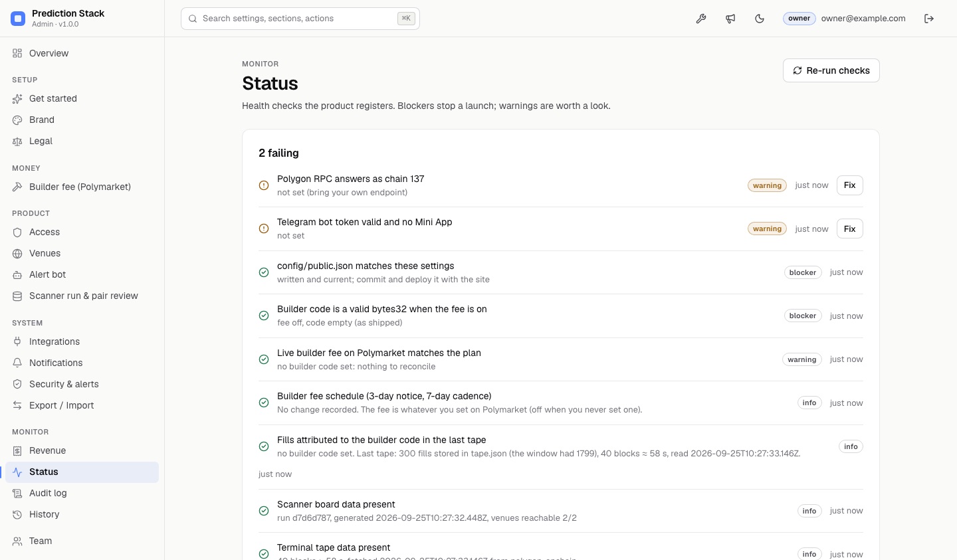Click the warning badge on Polygon RPC row
Image resolution: width=957 pixels, height=560 pixels.
(x=767, y=185)
